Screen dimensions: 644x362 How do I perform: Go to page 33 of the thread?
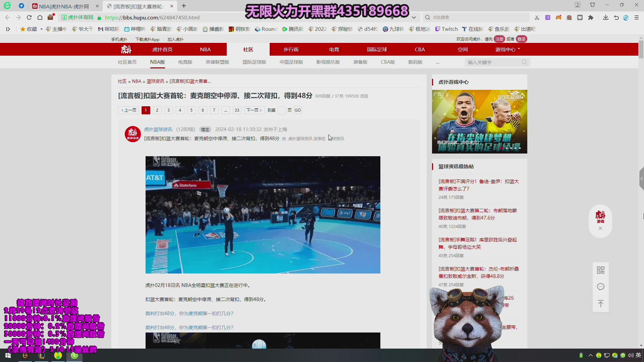[x=237, y=110]
